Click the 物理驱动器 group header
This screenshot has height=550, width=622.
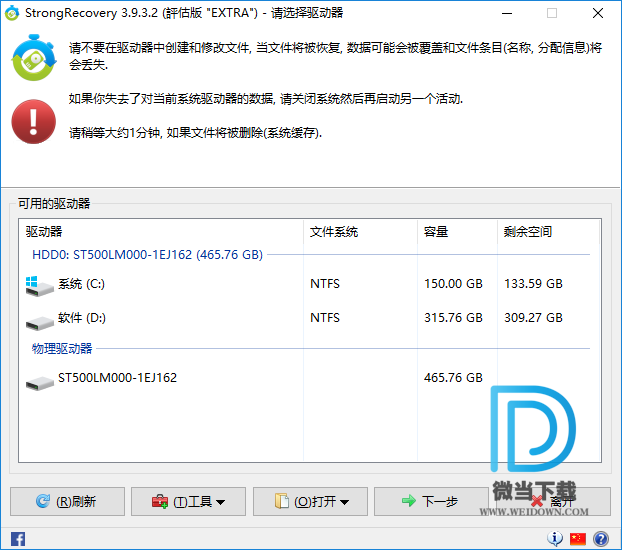click(x=62, y=349)
